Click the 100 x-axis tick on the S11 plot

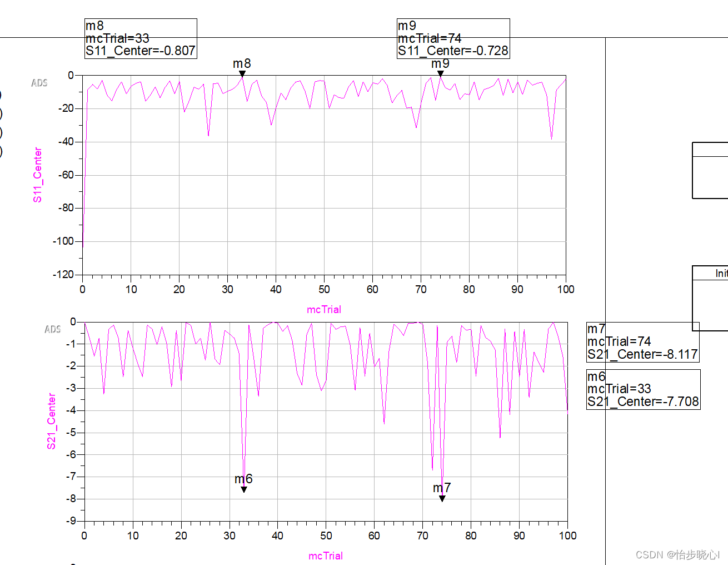pyautogui.click(x=566, y=289)
